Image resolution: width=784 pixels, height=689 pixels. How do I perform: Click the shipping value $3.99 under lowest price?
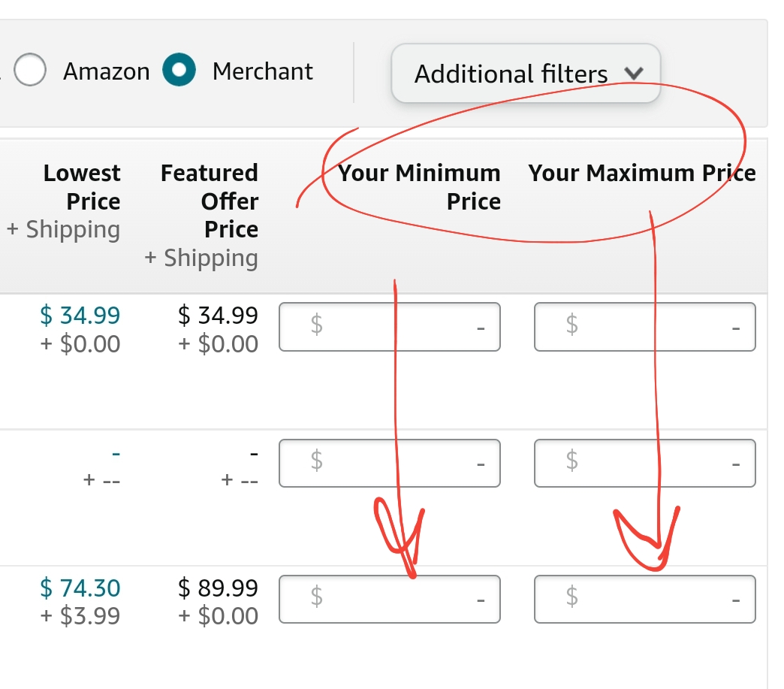coord(81,616)
